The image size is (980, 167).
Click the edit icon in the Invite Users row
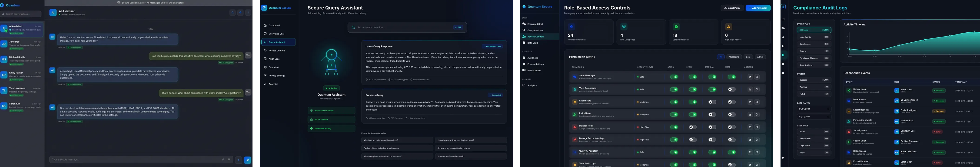coord(750,115)
